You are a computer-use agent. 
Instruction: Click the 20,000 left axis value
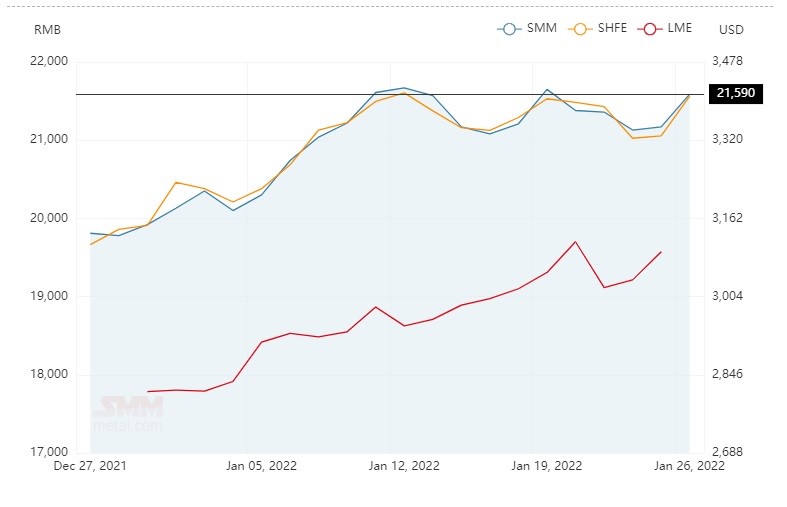pyautogui.click(x=49, y=218)
